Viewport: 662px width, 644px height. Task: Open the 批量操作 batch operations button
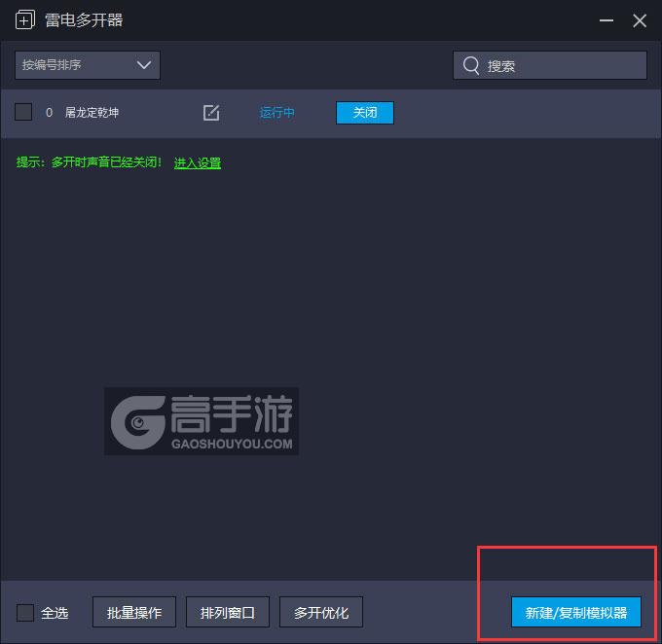coord(133,612)
